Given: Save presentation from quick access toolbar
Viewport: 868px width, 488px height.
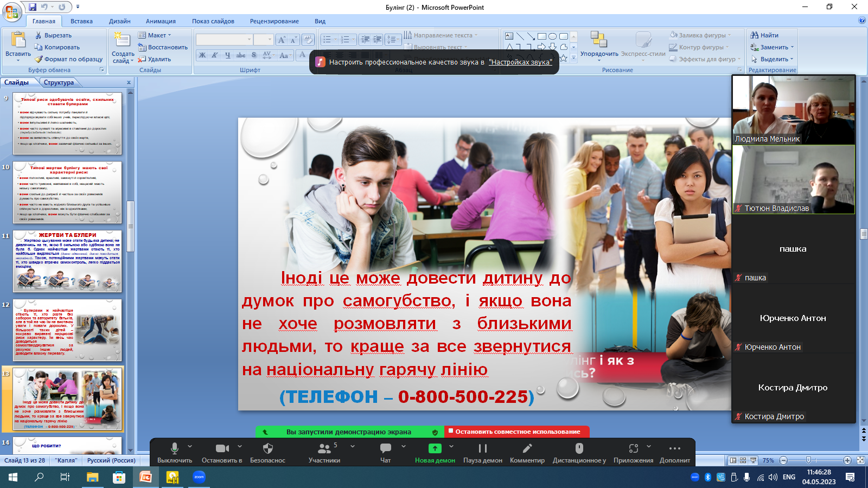Looking at the screenshot, I should [x=33, y=7].
